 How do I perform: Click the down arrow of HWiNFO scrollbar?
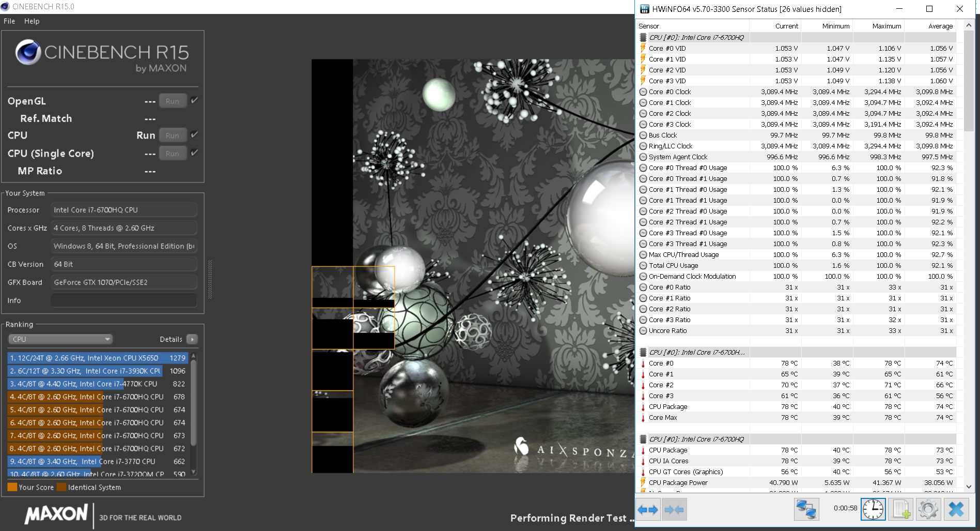(969, 487)
